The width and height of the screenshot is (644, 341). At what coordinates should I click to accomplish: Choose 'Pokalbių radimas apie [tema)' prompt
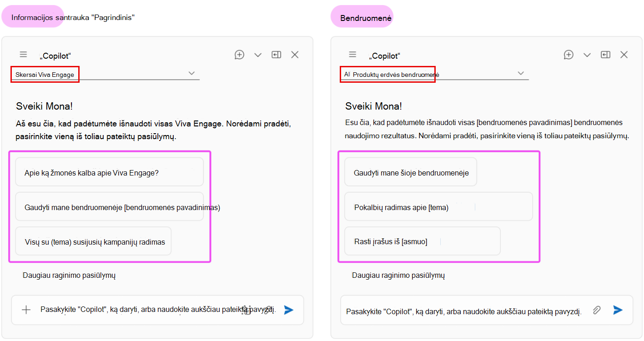(438, 207)
